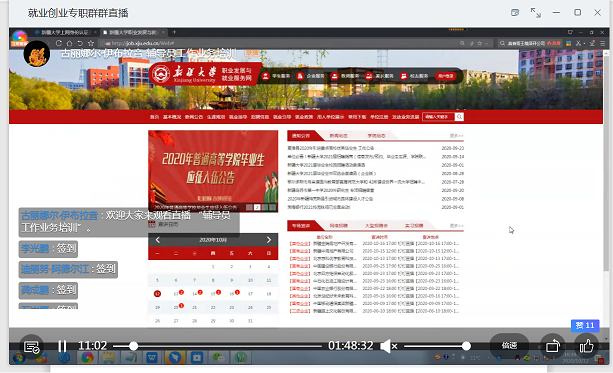Open the 倍速 playback speed menu
613x373 pixels.
tap(509, 346)
